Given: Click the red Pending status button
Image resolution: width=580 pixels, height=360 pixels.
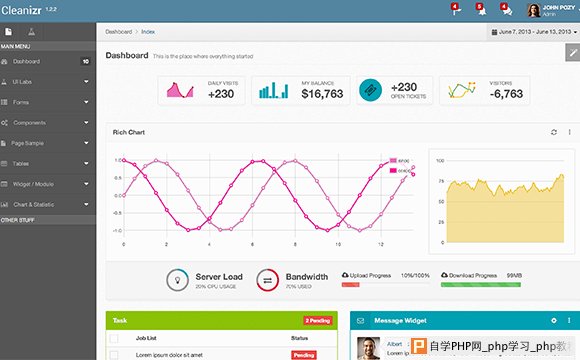Looking at the screenshot, I should (x=304, y=355).
